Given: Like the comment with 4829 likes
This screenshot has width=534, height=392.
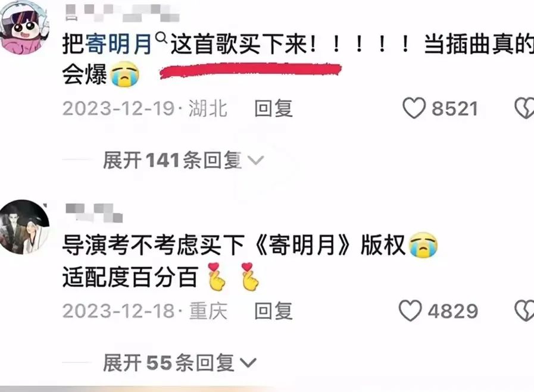Looking at the screenshot, I should point(410,311).
